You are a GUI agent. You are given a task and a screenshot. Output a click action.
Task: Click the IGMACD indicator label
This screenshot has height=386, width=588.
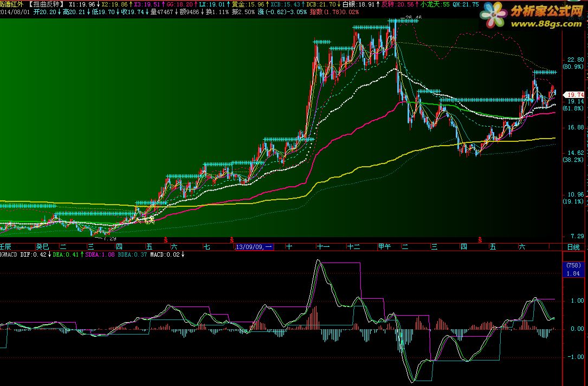(9, 254)
